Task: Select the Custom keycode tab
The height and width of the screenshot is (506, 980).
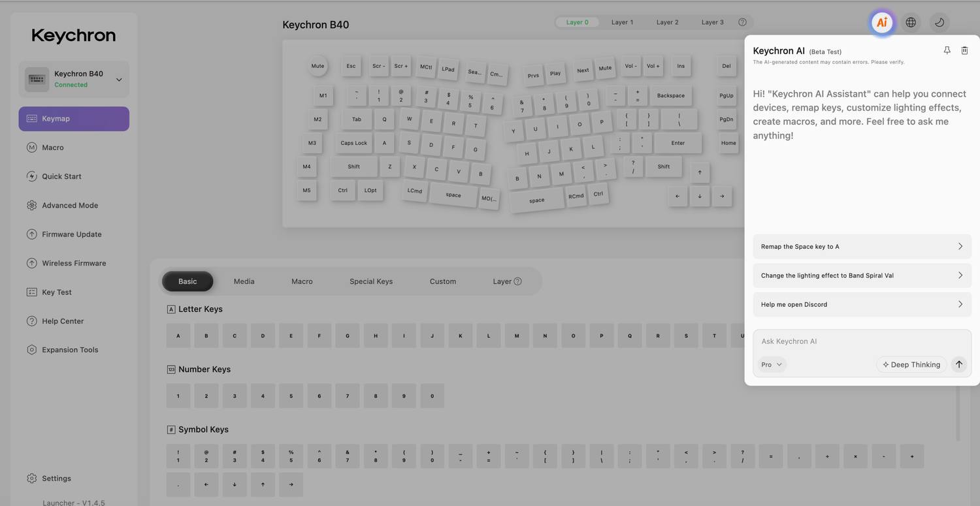Action: point(443,281)
